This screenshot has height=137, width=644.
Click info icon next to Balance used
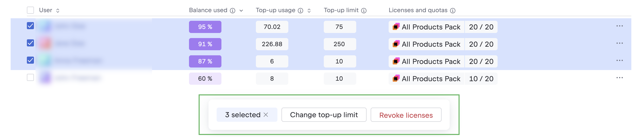(x=232, y=11)
